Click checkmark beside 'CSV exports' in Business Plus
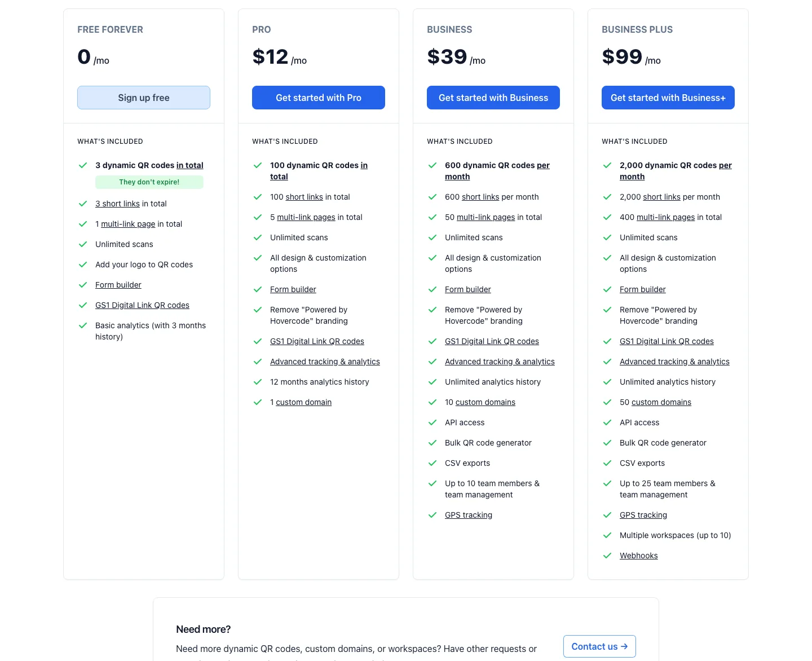Image resolution: width=812 pixels, height=661 pixels. point(607,463)
